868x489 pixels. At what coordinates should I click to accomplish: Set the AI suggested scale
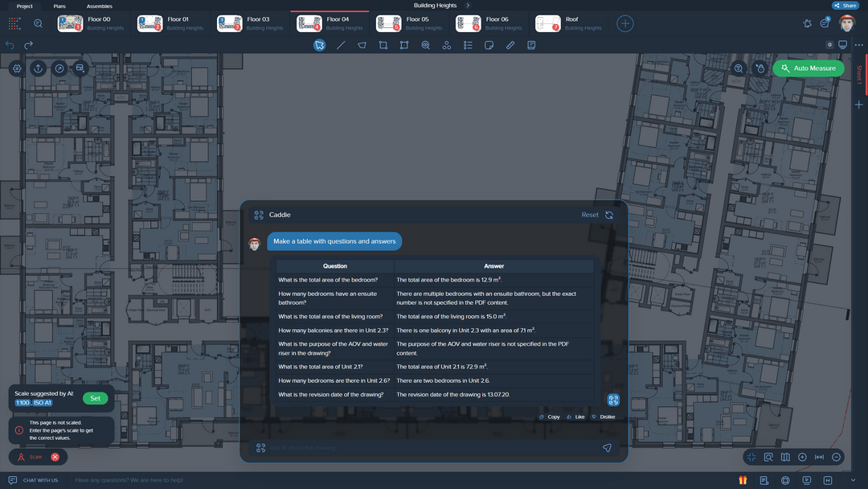pyautogui.click(x=95, y=398)
